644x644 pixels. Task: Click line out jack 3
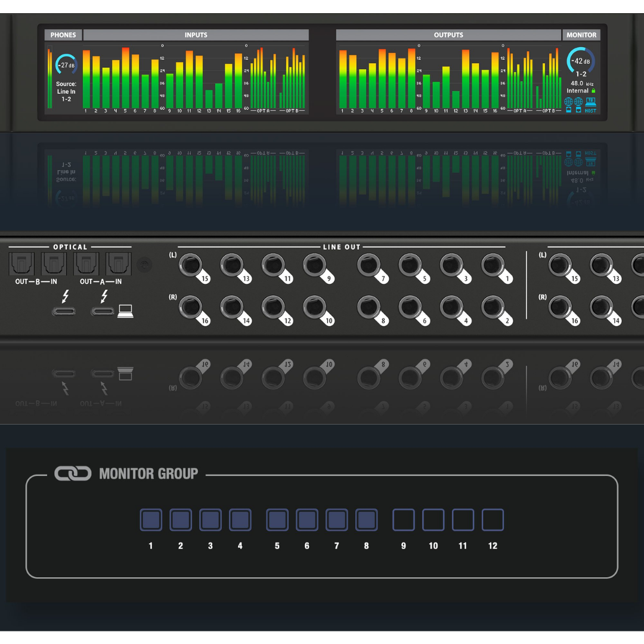(x=451, y=265)
